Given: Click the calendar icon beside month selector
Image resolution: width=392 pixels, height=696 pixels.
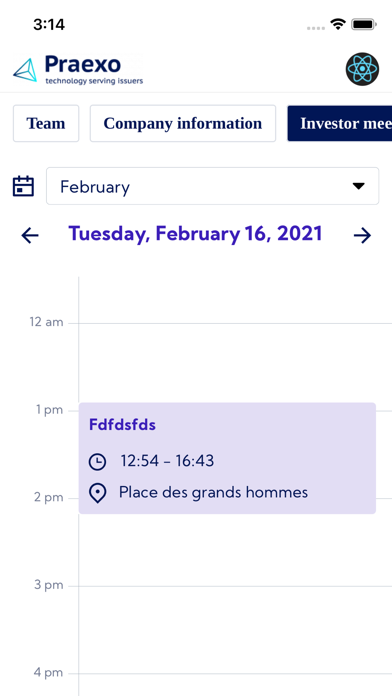Looking at the screenshot, I should [23, 186].
